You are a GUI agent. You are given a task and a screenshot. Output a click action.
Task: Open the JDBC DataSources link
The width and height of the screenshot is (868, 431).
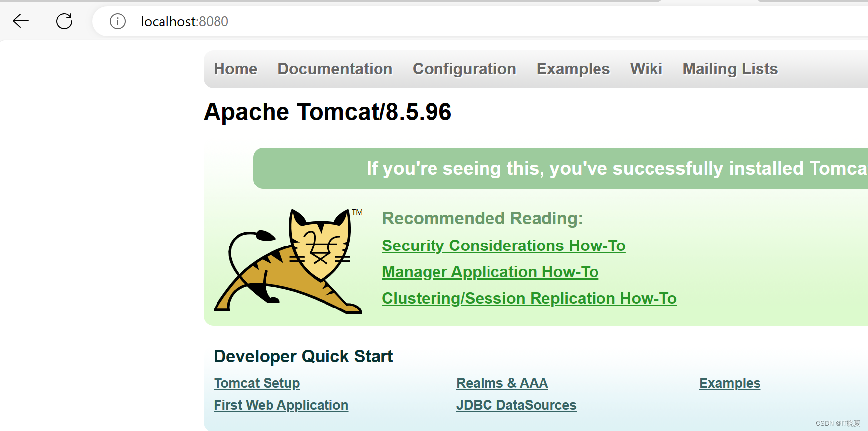point(516,405)
